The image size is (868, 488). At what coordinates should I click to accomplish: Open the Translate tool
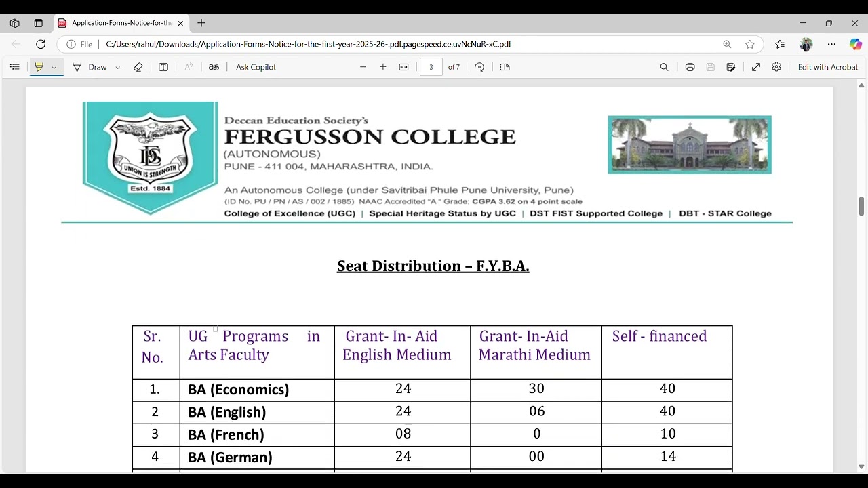pyautogui.click(x=214, y=67)
